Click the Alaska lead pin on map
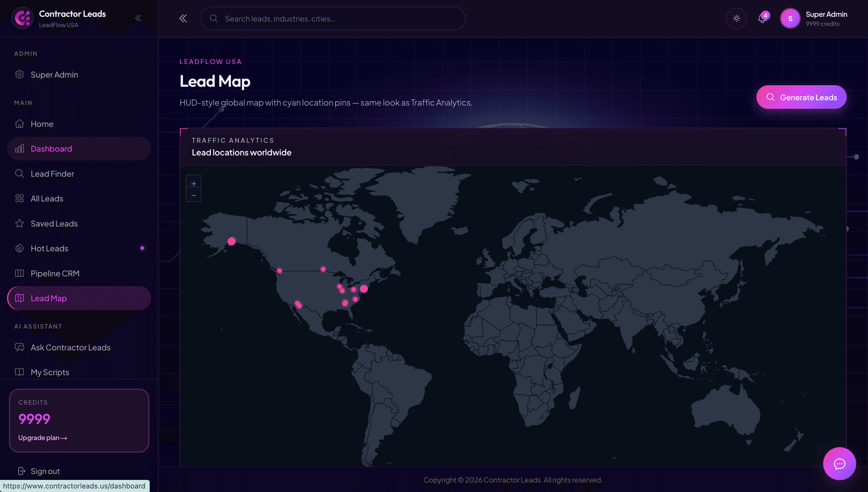868x492 pixels. pos(232,241)
